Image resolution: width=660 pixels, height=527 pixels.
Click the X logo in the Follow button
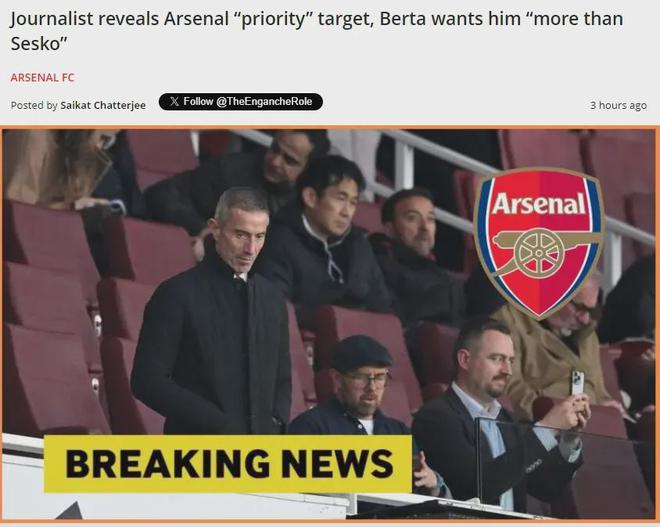(x=174, y=102)
